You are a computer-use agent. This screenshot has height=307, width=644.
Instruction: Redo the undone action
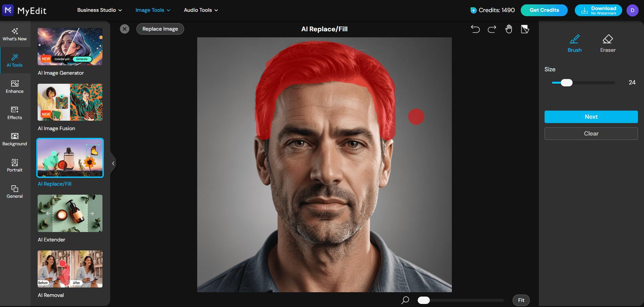[491, 29]
